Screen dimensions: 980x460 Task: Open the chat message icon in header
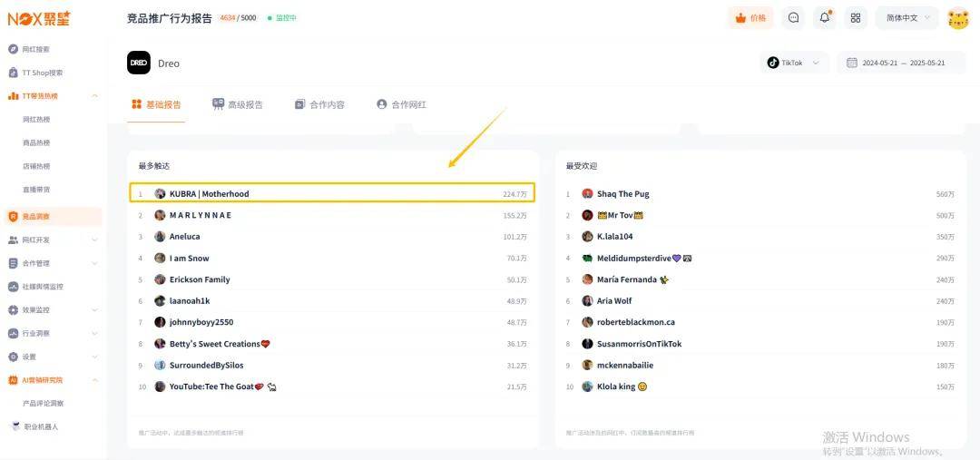pyautogui.click(x=794, y=18)
